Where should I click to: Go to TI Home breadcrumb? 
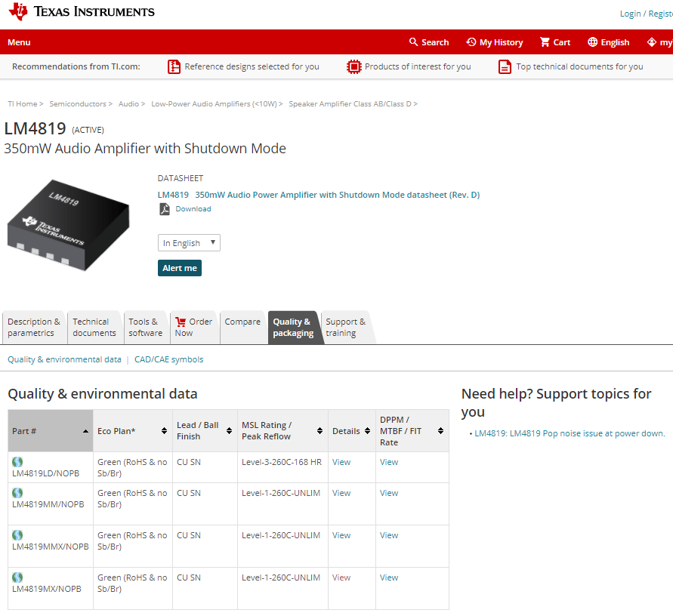23,104
